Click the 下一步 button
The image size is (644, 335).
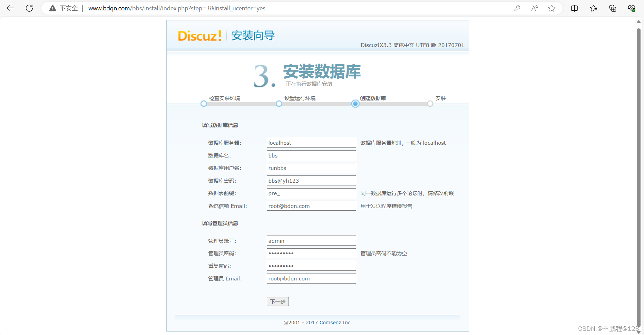[x=278, y=301]
